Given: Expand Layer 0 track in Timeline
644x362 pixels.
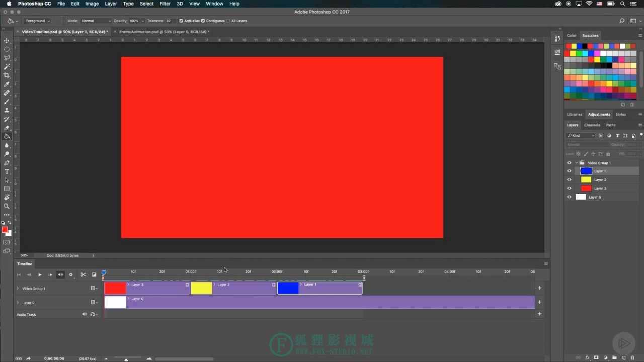Looking at the screenshot, I should coord(18,303).
